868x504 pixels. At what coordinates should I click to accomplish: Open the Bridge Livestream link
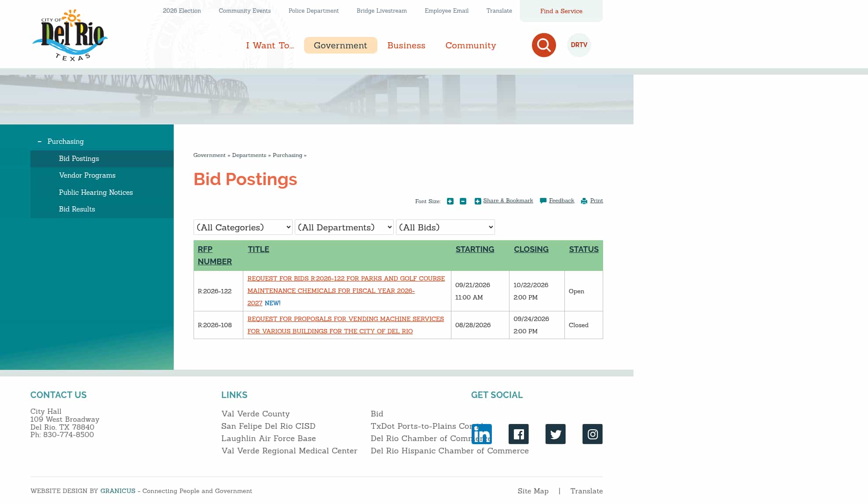[382, 11]
